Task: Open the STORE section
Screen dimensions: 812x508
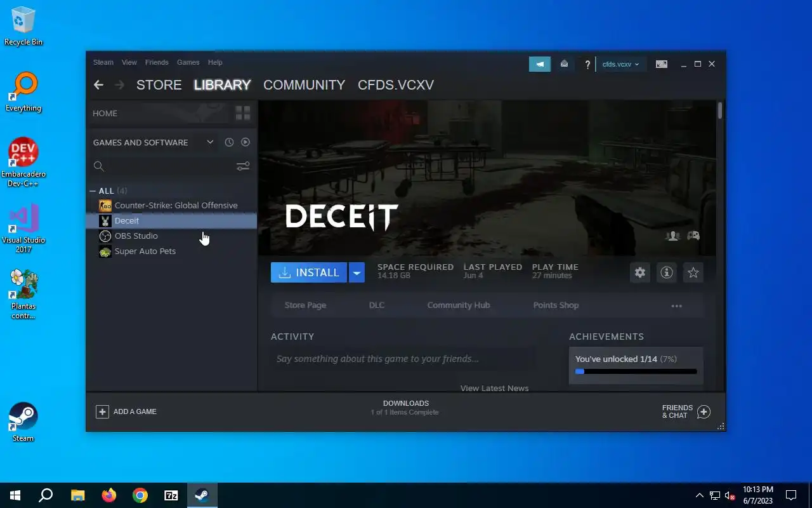Action: 159,85
